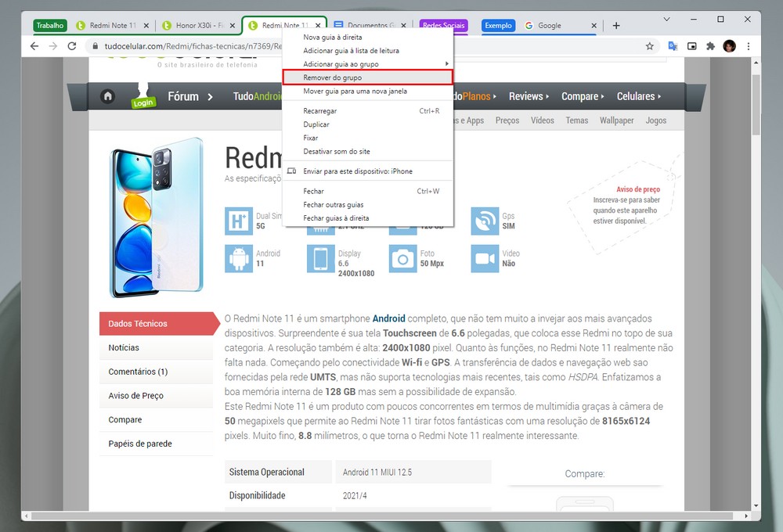Expand the Reviews navigation dropdown
Image resolution: width=783 pixels, height=532 pixels.
[x=529, y=96]
